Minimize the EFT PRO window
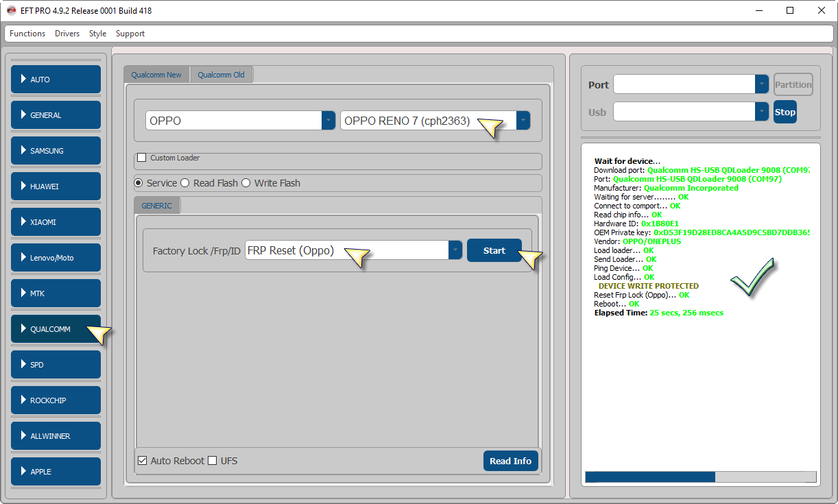Image resolution: width=838 pixels, height=504 pixels. 759,10
